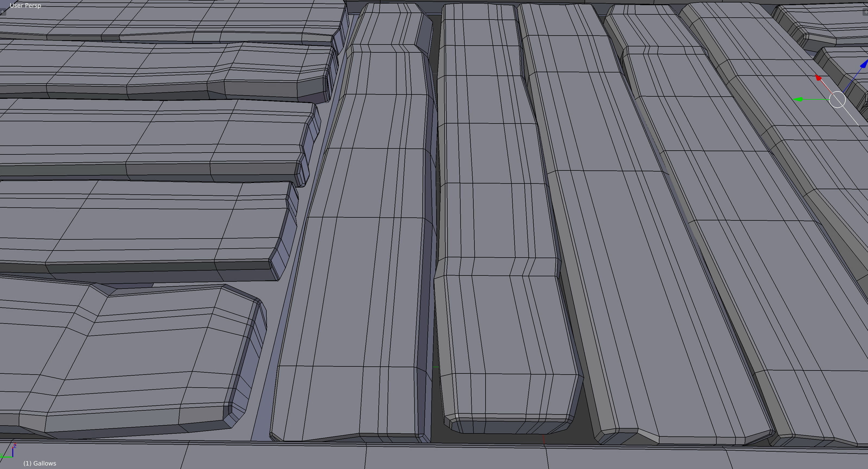Click the small red marker above bottom beam
Image resolution: width=868 pixels, height=469 pixels.
pos(544,439)
